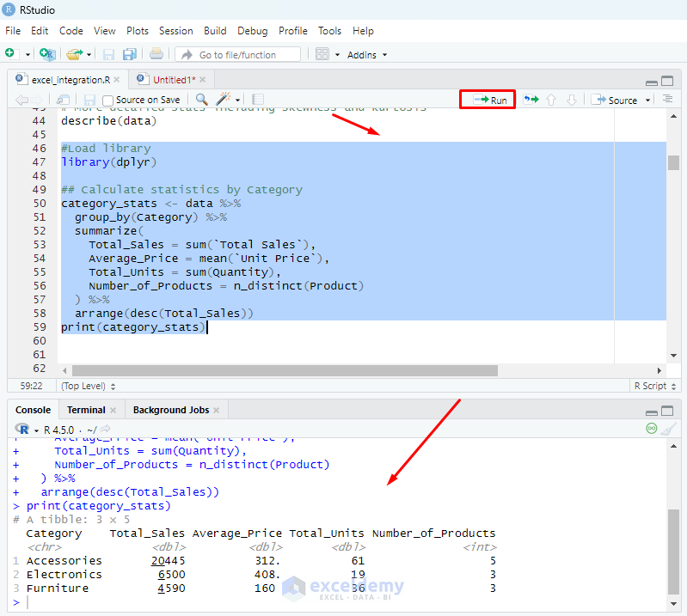687x616 pixels.
Task: Expand the recent files dropdown arrow
Action: (89, 55)
